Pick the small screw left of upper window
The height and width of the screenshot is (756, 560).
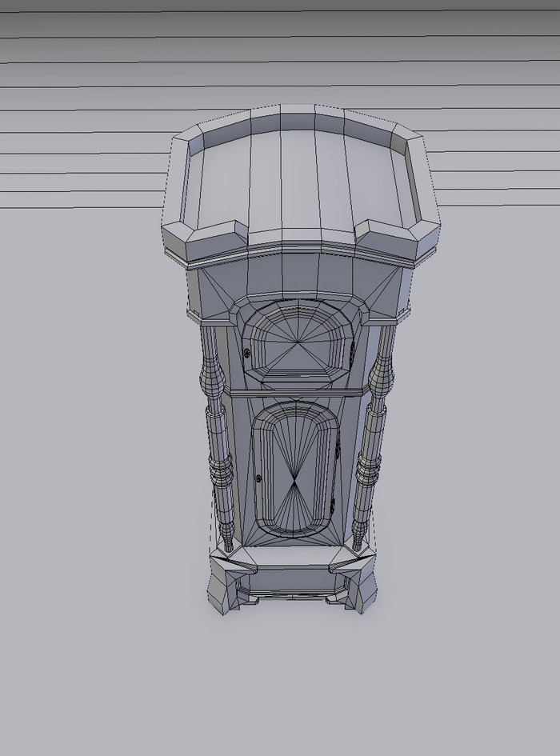pos(246,353)
